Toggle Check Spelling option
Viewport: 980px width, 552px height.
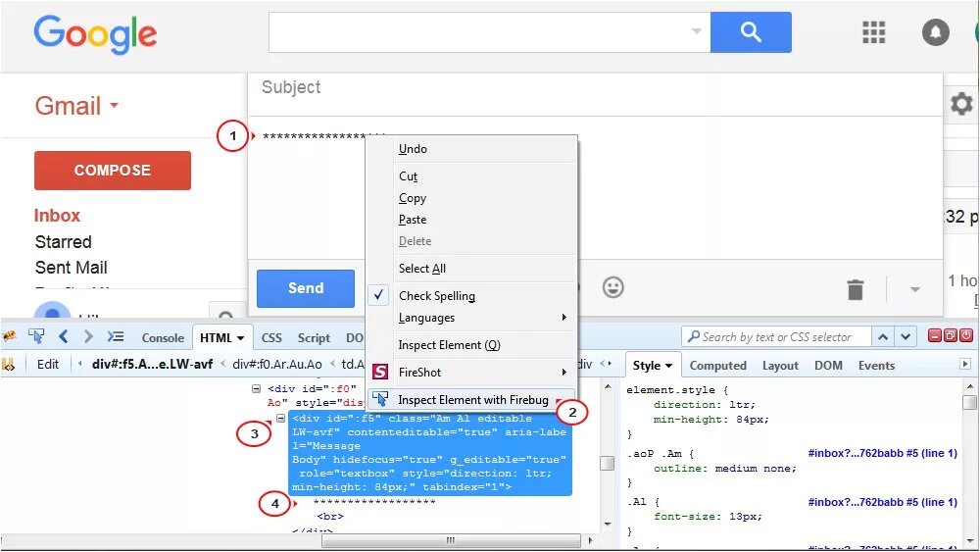437,296
